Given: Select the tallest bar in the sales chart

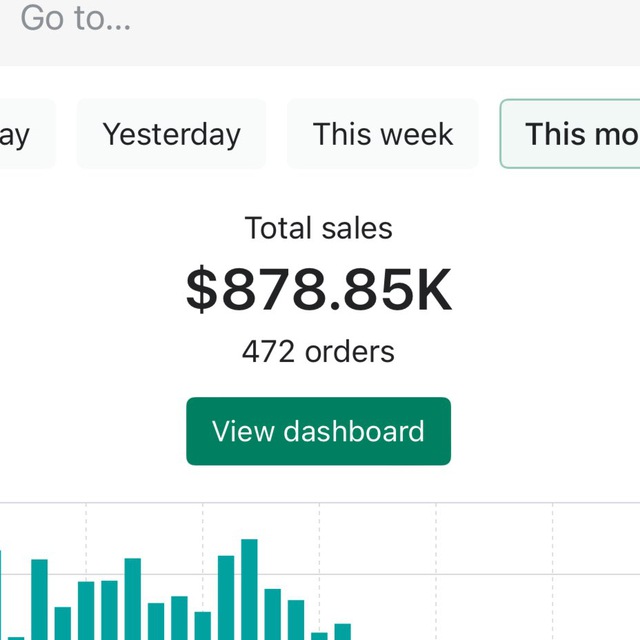Looking at the screenshot, I should (249, 589).
